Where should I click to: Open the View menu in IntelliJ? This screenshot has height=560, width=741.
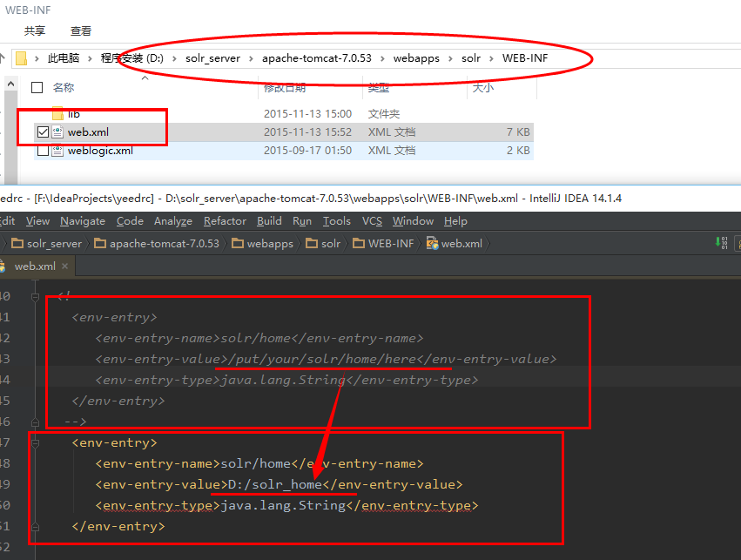[x=37, y=220]
